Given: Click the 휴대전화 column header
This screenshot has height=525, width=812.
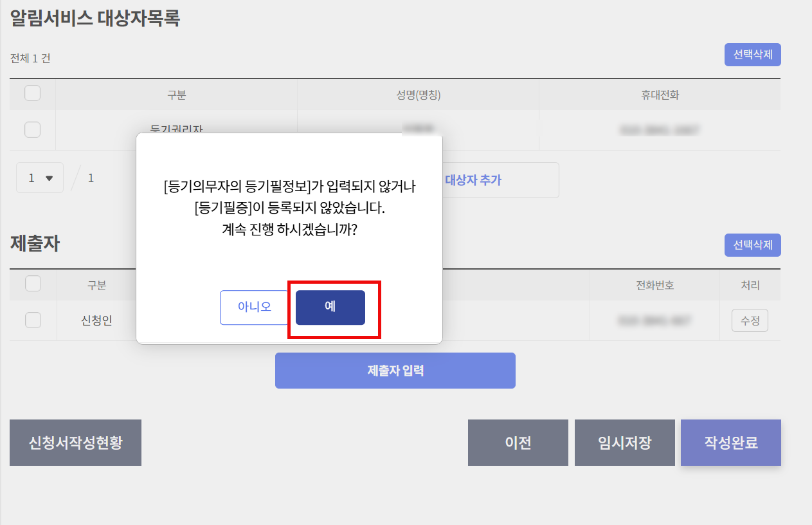Looking at the screenshot, I should [659, 95].
